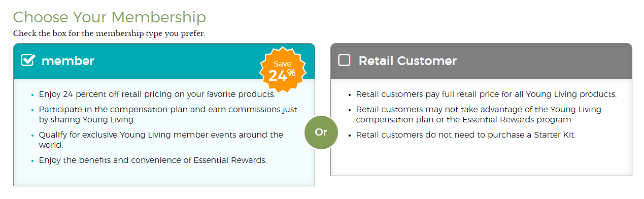
Task: Click the green Or circle divider
Action: click(x=321, y=132)
